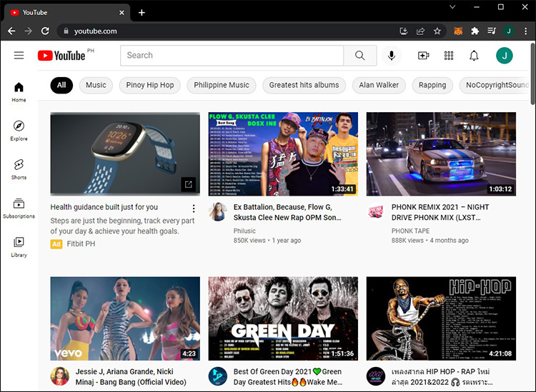Image resolution: width=536 pixels, height=392 pixels.
Task: Select the Music filter chip
Action: tap(96, 85)
